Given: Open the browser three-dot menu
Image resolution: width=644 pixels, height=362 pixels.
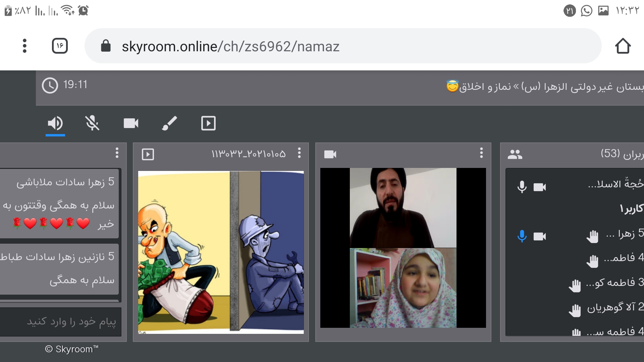Looking at the screenshot, I should pyautogui.click(x=24, y=46).
